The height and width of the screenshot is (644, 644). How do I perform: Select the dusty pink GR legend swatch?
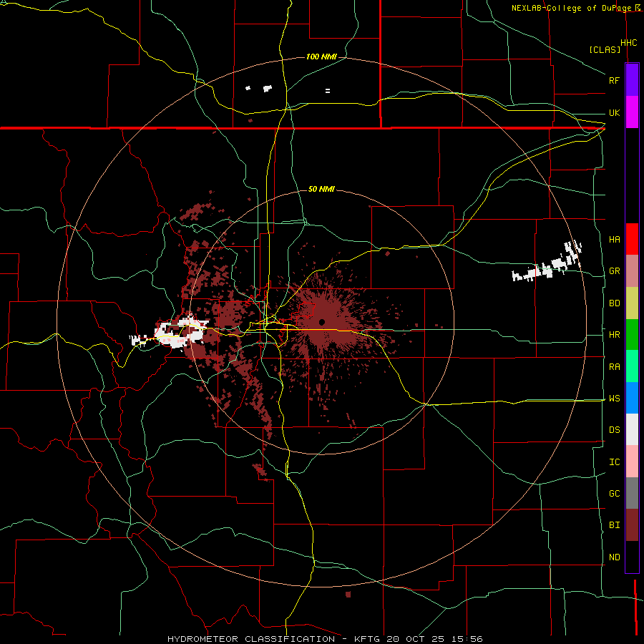(x=632, y=271)
